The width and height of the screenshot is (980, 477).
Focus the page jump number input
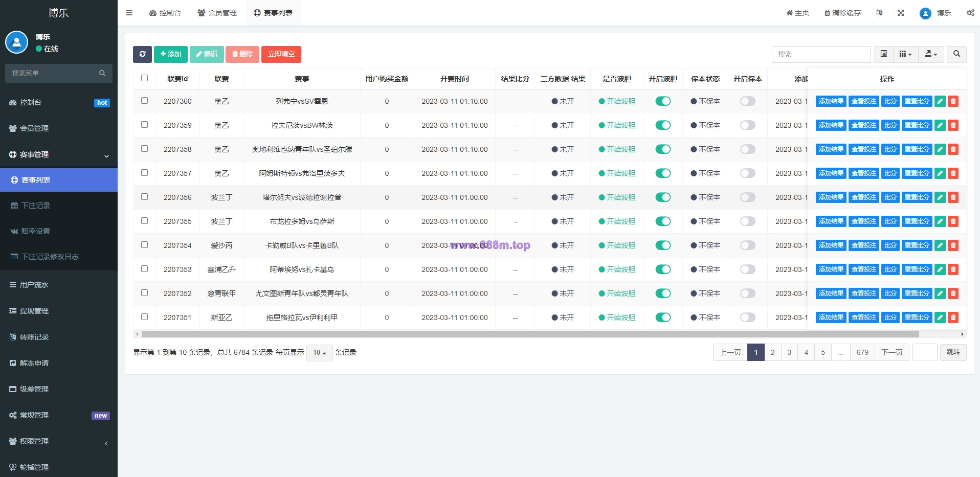point(925,352)
